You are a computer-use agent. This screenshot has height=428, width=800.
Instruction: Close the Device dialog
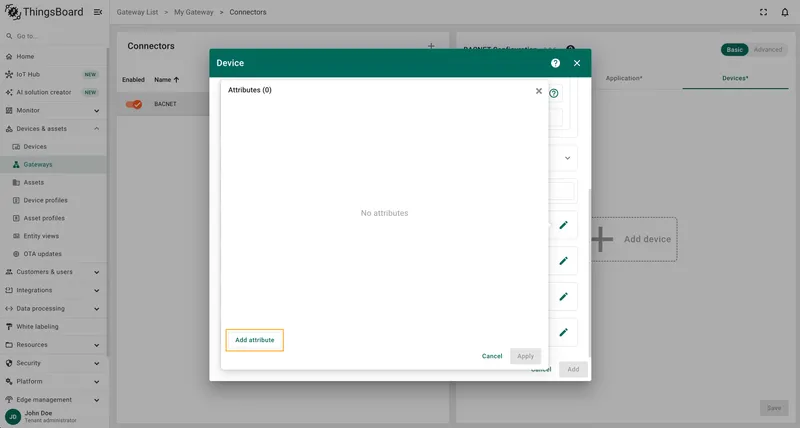pyautogui.click(x=577, y=63)
